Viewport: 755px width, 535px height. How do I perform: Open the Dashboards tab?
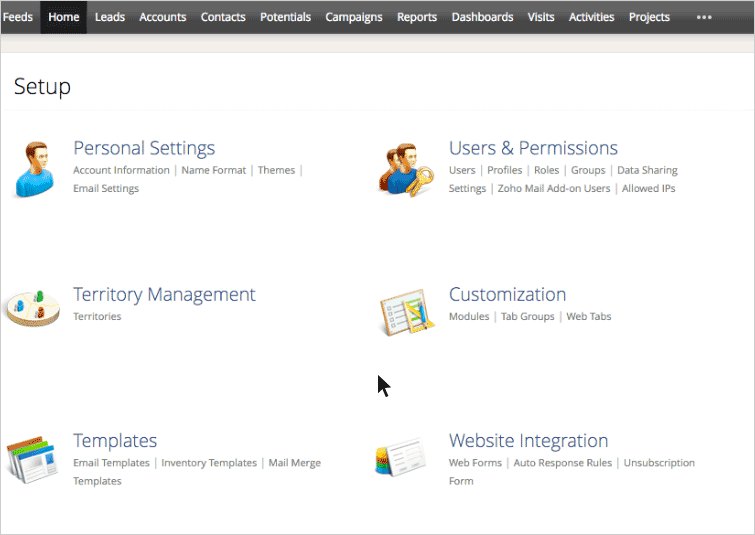click(x=482, y=17)
